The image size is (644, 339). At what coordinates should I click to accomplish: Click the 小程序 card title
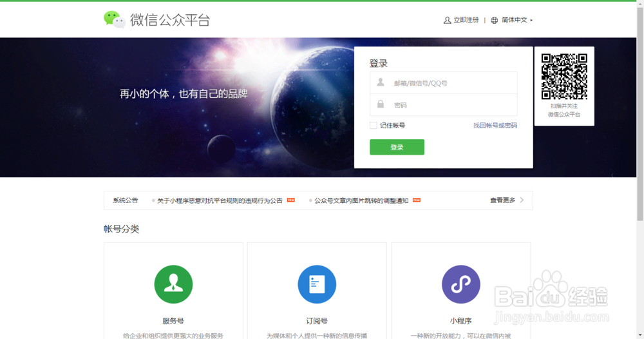click(461, 321)
